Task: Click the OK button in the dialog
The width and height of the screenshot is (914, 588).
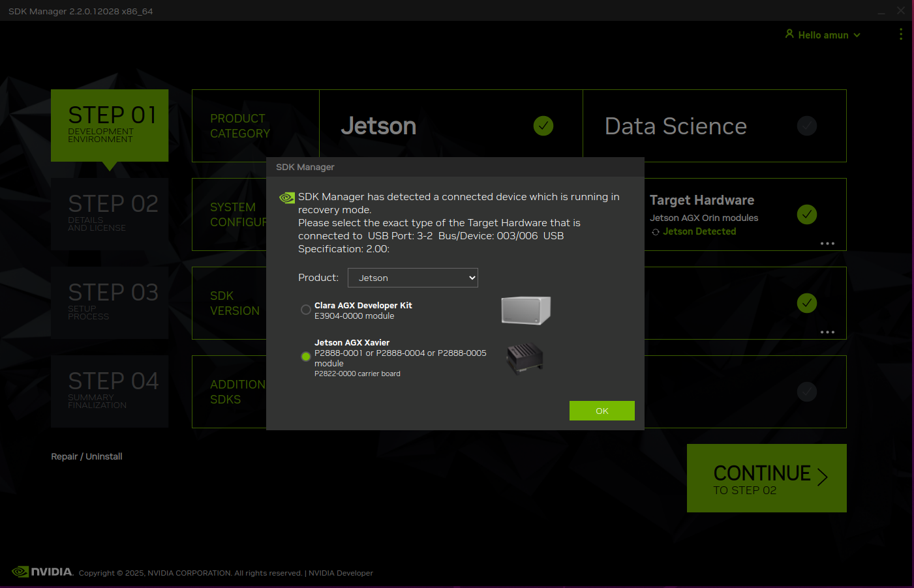Action: 602,411
